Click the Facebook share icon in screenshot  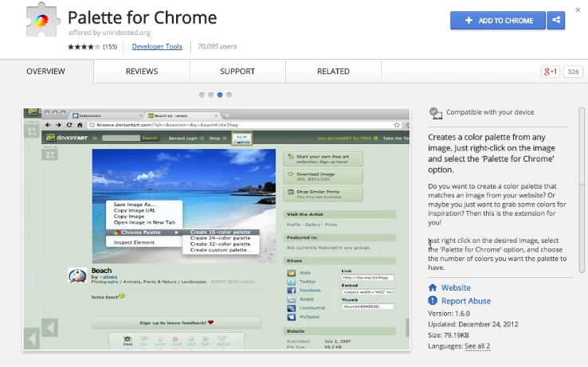[x=292, y=291]
